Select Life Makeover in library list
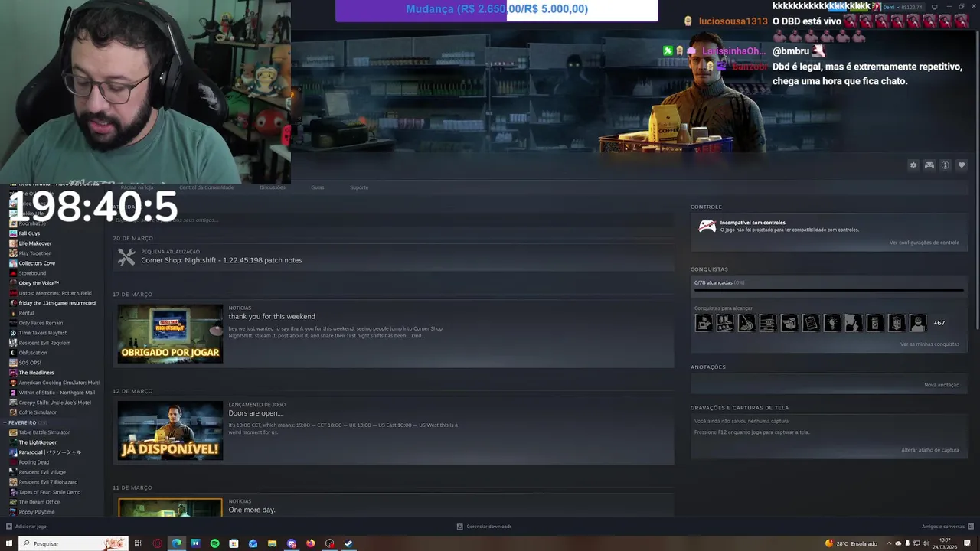Screen dimensions: 980x551 click(35, 243)
